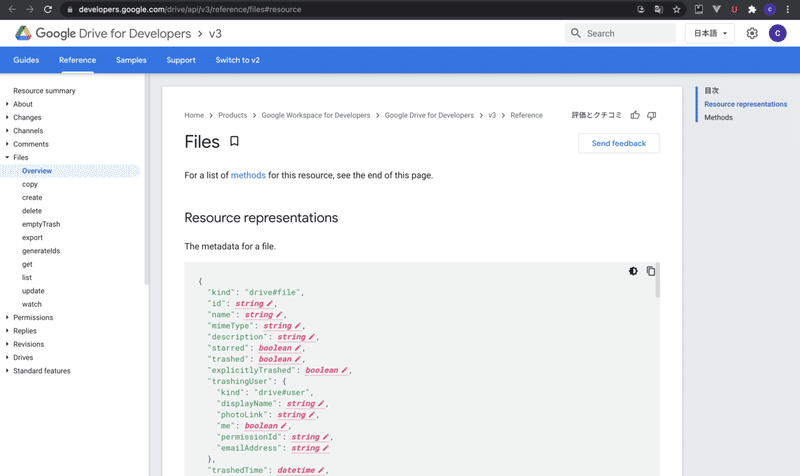This screenshot has width=800, height=476.
Task: Click the Google Drive for Developers breadcrumb
Action: 429,115
